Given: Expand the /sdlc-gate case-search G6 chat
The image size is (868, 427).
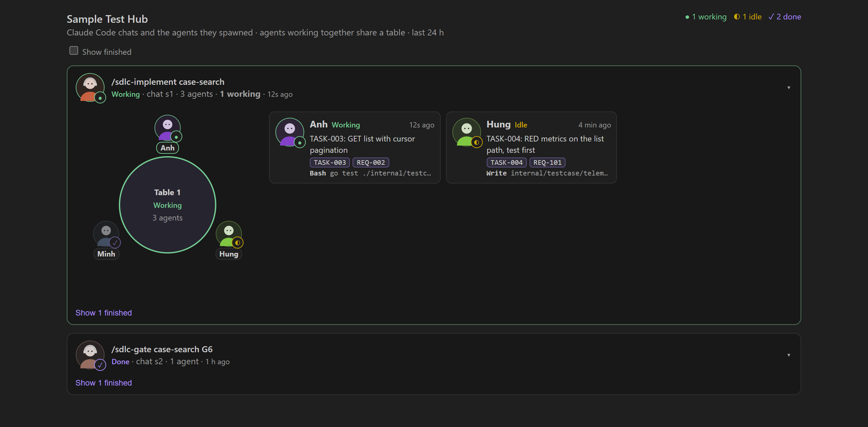Looking at the screenshot, I should point(789,355).
